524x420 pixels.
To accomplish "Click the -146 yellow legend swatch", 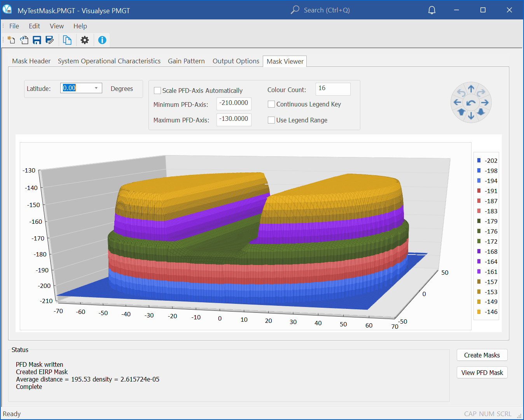I will (479, 312).
